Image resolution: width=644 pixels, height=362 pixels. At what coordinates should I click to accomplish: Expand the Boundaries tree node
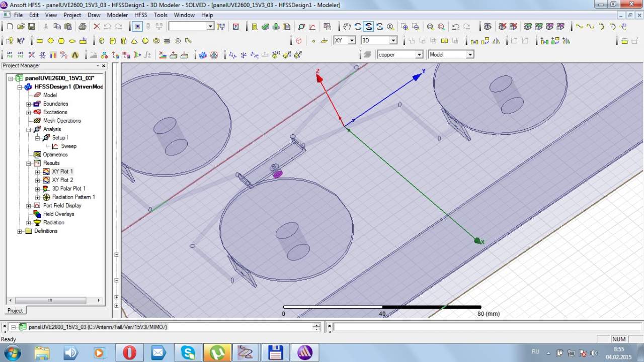[29, 104]
